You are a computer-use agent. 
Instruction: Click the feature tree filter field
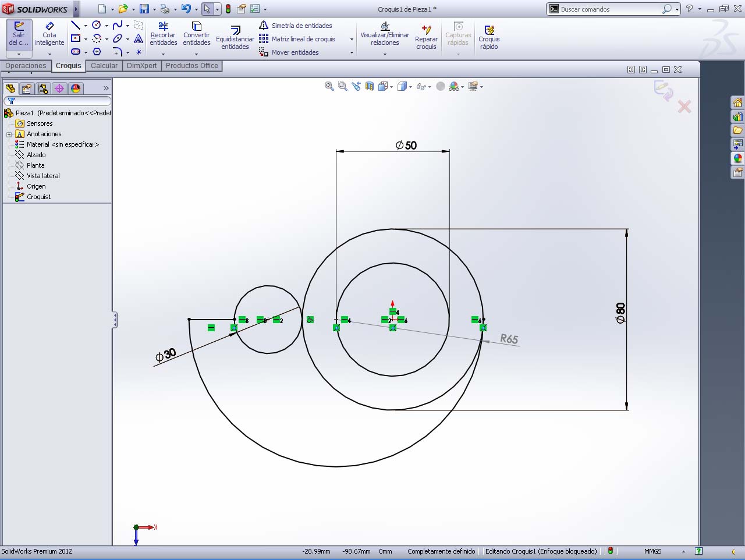pyautogui.click(x=57, y=101)
